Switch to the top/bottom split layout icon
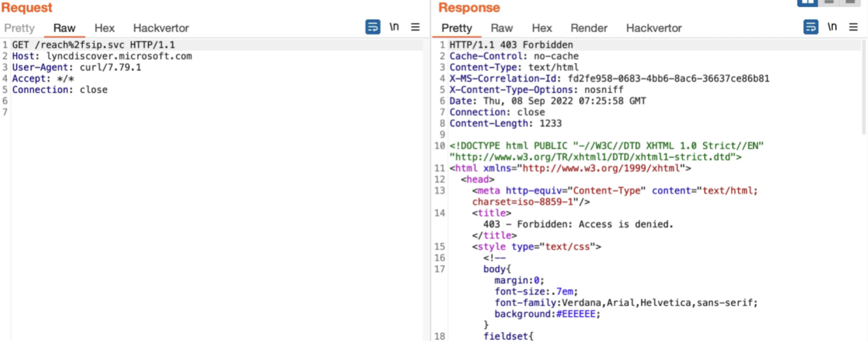This screenshot has height=341, width=868. tap(829, 3)
